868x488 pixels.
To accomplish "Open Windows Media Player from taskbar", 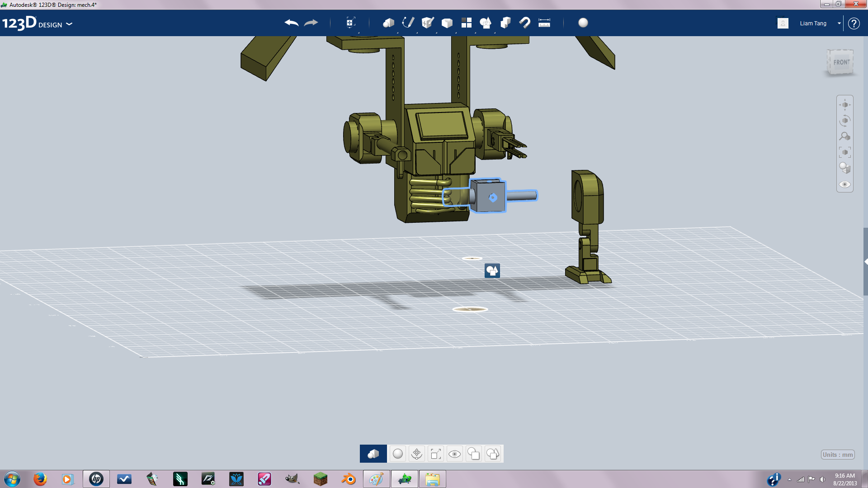I will (67, 479).
